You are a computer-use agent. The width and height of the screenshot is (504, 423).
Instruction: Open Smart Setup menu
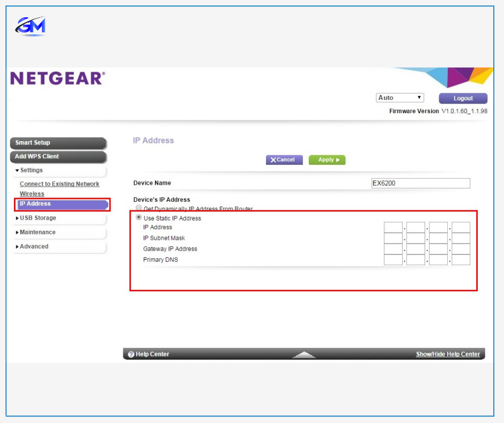click(x=58, y=143)
